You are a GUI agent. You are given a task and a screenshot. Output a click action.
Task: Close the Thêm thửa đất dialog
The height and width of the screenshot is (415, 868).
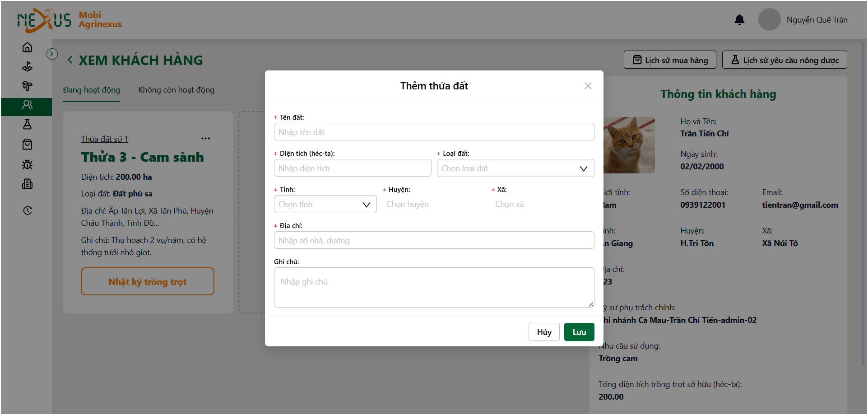[588, 86]
